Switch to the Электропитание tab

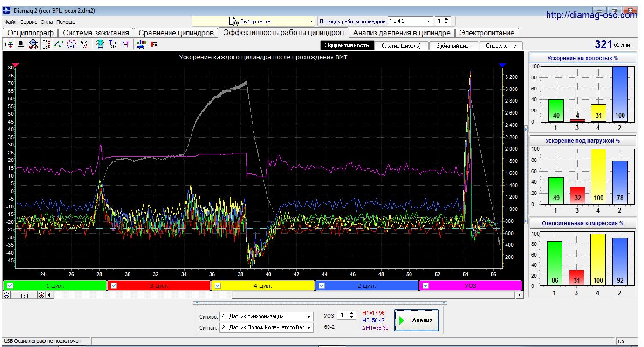pyautogui.click(x=487, y=33)
